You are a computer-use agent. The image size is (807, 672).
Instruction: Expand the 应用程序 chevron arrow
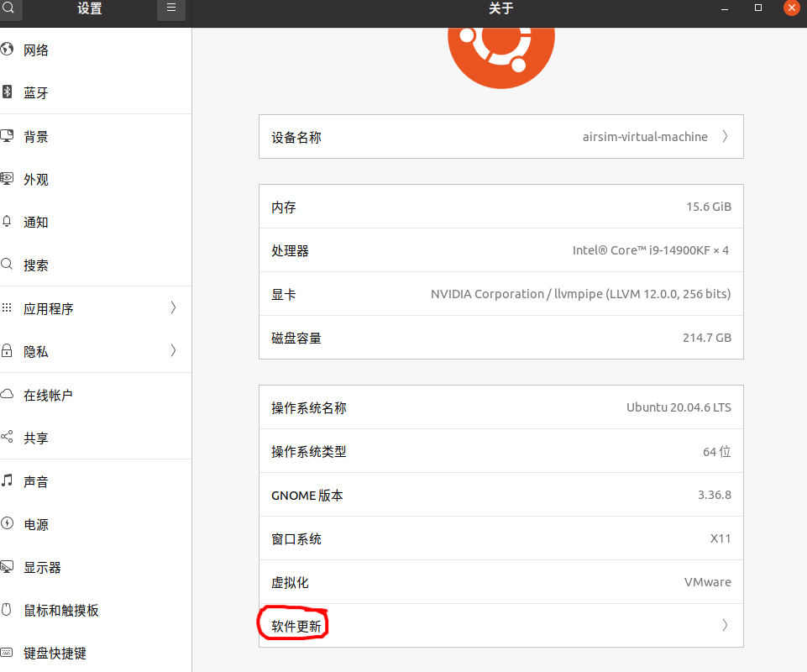[174, 308]
